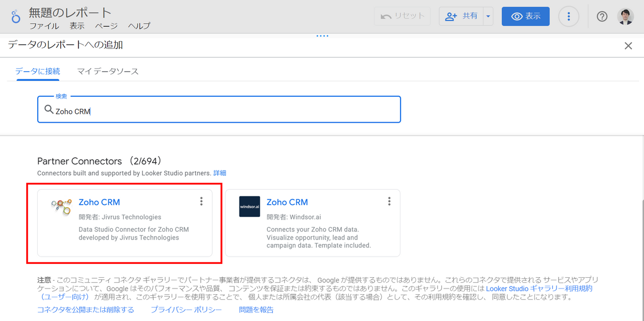The image size is (644, 321).
Task: Open the help question mark icon
Action: [602, 16]
